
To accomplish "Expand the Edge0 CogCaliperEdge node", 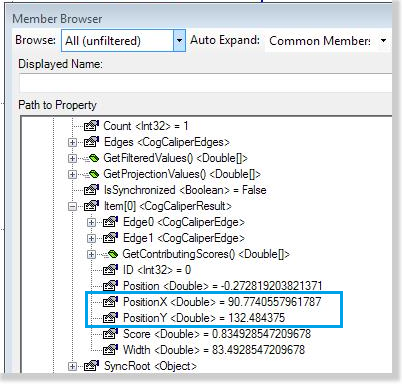I will (x=91, y=222).
